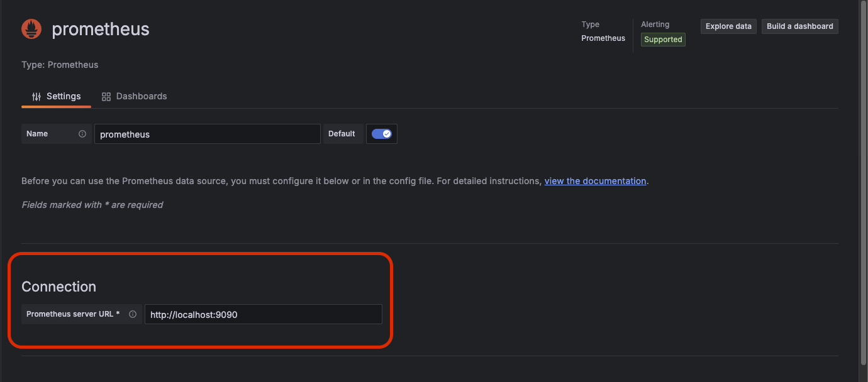Click the Explore data button
The image size is (868, 382).
point(728,26)
